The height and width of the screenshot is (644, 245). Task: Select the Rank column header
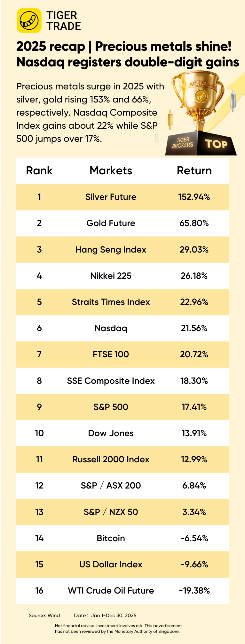pyautogui.click(x=39, y=170)
